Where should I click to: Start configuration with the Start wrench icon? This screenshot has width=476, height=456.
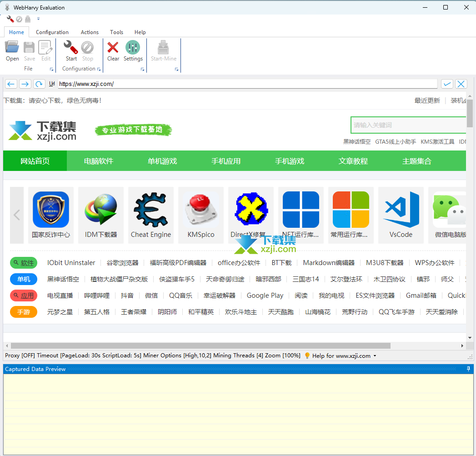pyautogui.click(x=71, y=51)
